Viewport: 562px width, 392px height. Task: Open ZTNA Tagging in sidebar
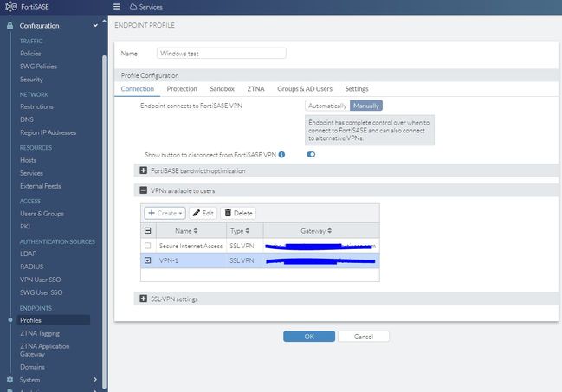pos(40,333)
